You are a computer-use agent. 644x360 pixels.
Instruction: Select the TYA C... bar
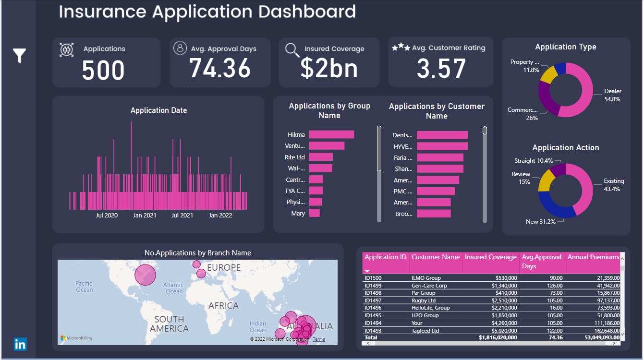(x=316, y=191)
